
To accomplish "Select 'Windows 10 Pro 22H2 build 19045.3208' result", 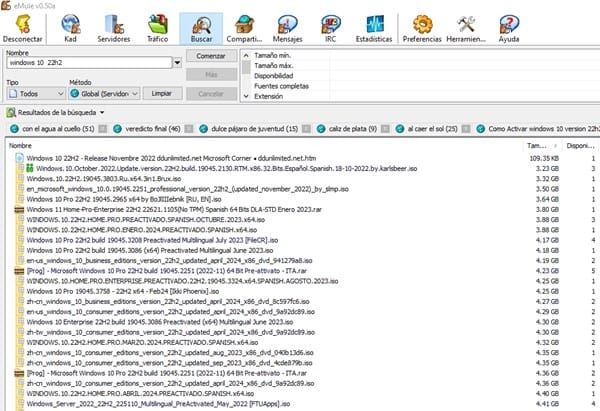I will point(152,240).
